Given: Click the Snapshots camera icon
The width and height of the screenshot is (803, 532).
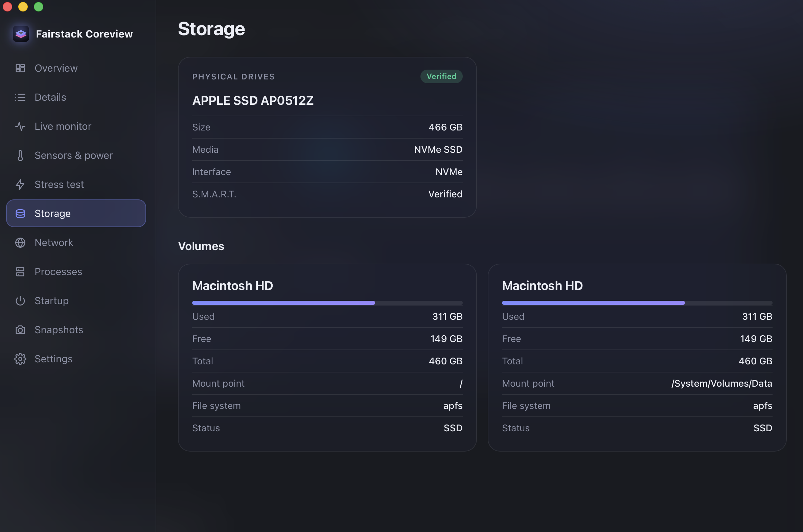Looking at the screenshot, I should click(20, 330).
